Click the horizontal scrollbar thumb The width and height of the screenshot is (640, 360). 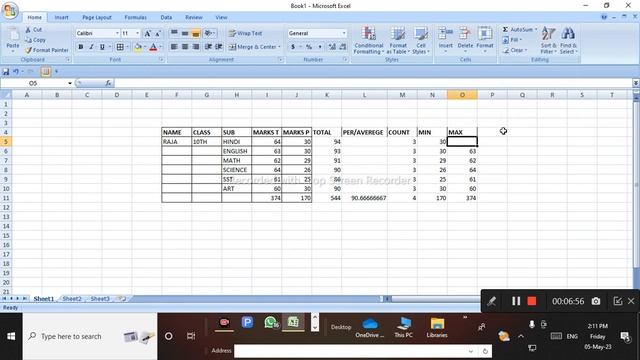(435, 299)
